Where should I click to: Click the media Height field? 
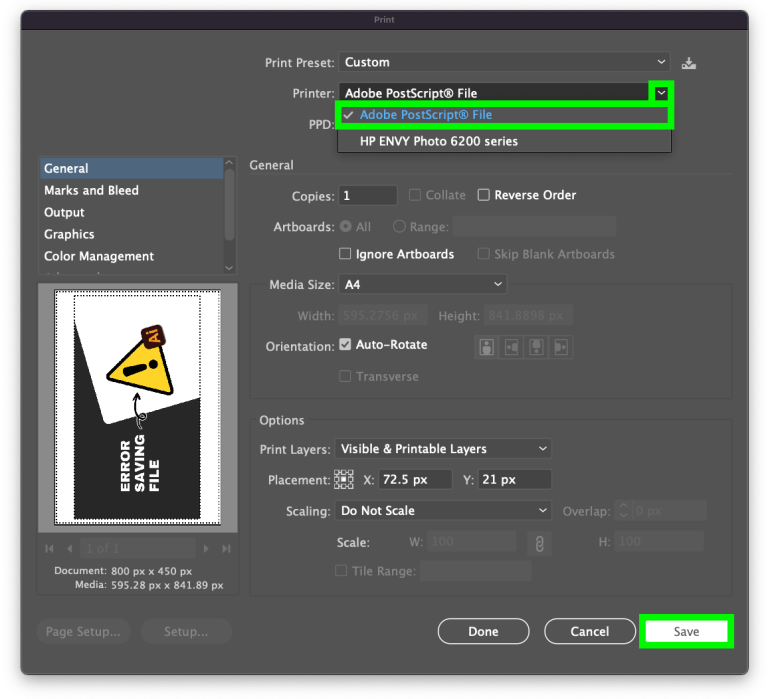click(x=528, y=315)
